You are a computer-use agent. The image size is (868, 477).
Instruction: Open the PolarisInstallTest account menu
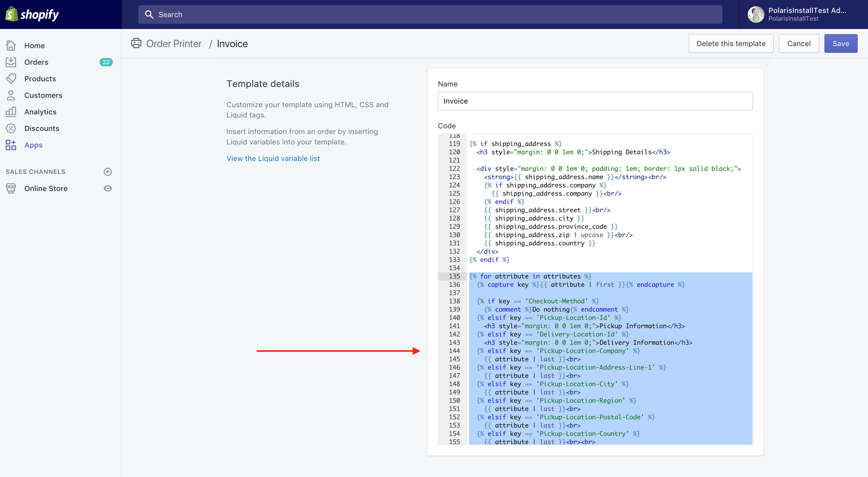pos(802,14)
